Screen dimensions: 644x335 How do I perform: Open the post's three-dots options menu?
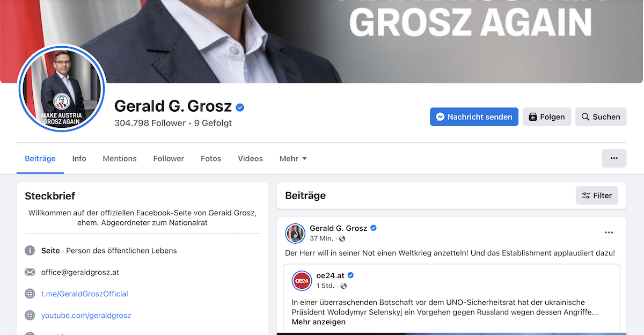pyautogui.click(x=609, y=232)
